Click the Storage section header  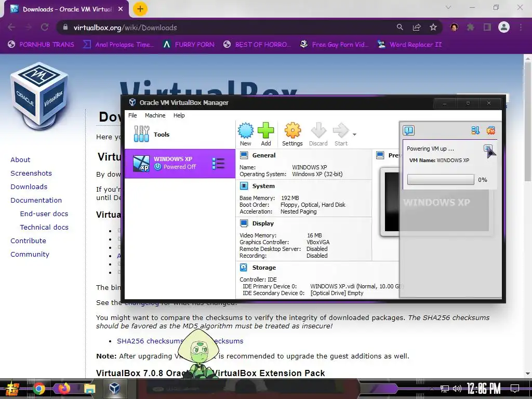click(264, 268)
